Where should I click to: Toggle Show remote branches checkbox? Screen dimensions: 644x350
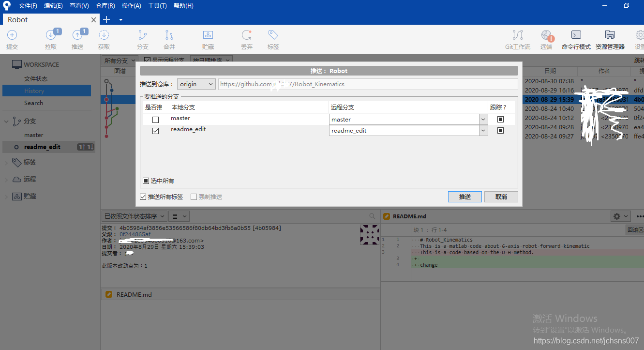[148, 61]
